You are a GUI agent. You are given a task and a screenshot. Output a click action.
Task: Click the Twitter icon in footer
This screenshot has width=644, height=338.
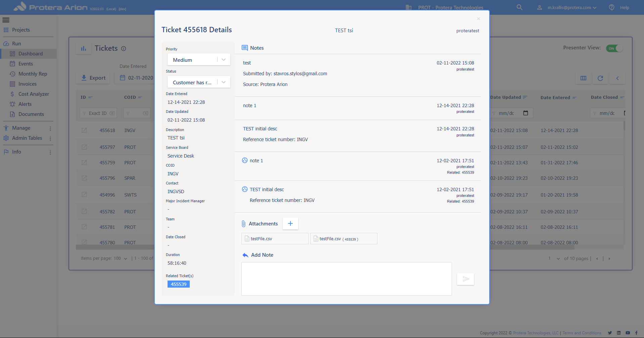tap(610, 333)
